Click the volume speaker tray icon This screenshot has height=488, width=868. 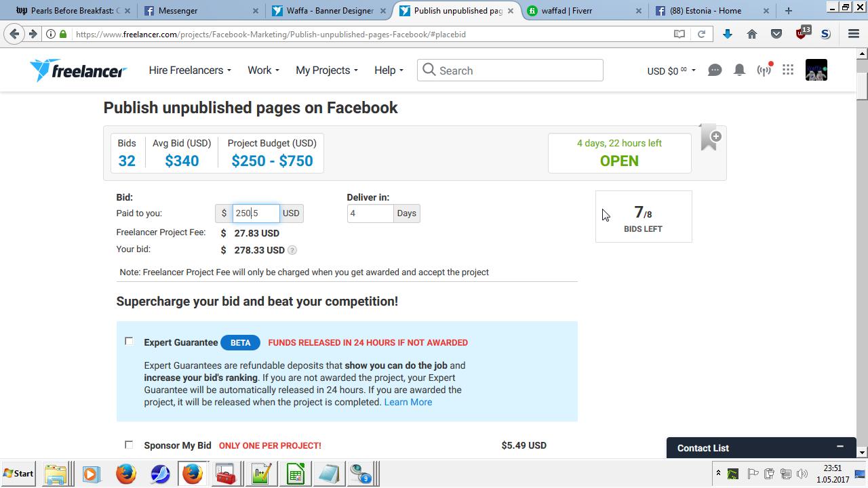pos(803,474)
